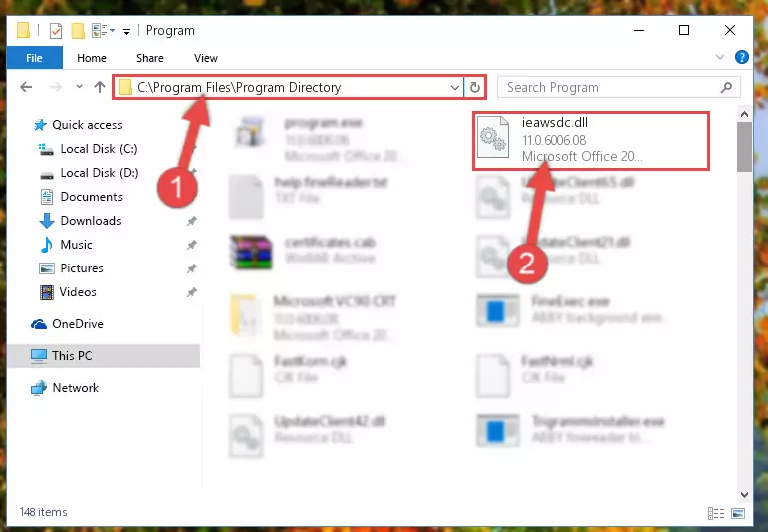Click the ieawsdc.dll gear file icon
Screen dimensions: 768x532
(492, 138)
